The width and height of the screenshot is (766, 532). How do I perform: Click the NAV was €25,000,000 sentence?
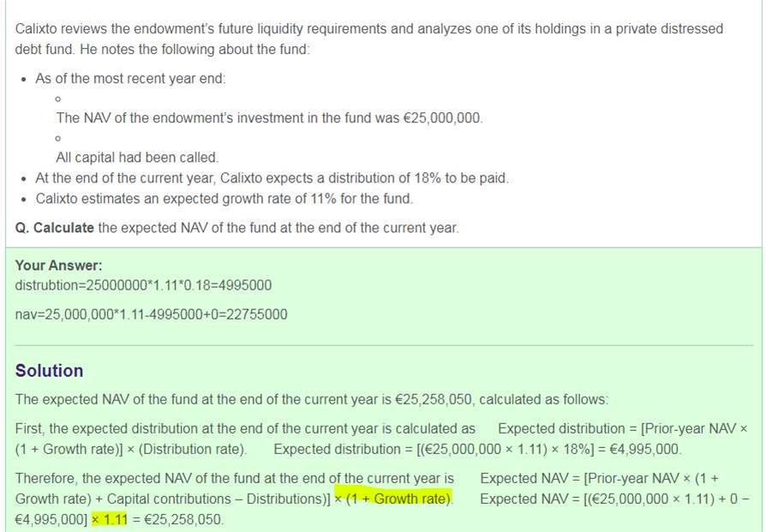tap(269, 118)
